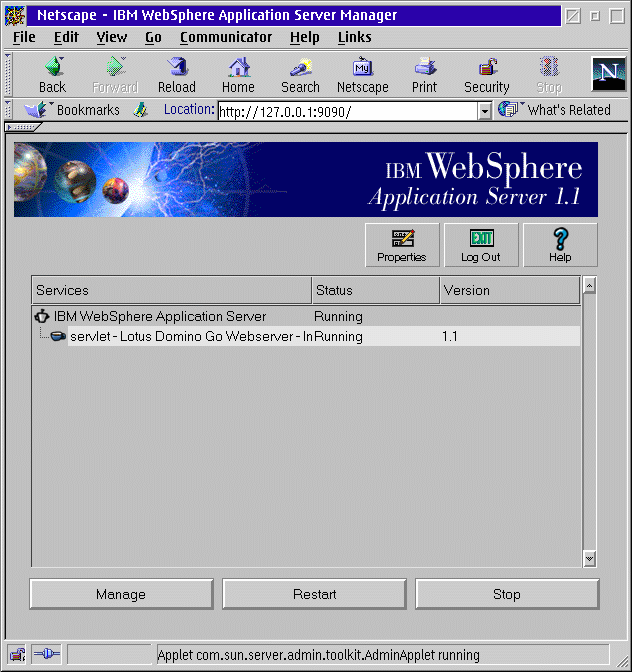Click the page proxy icon beside Location
The height and width of the screenshot is (672, 632).
140,110
